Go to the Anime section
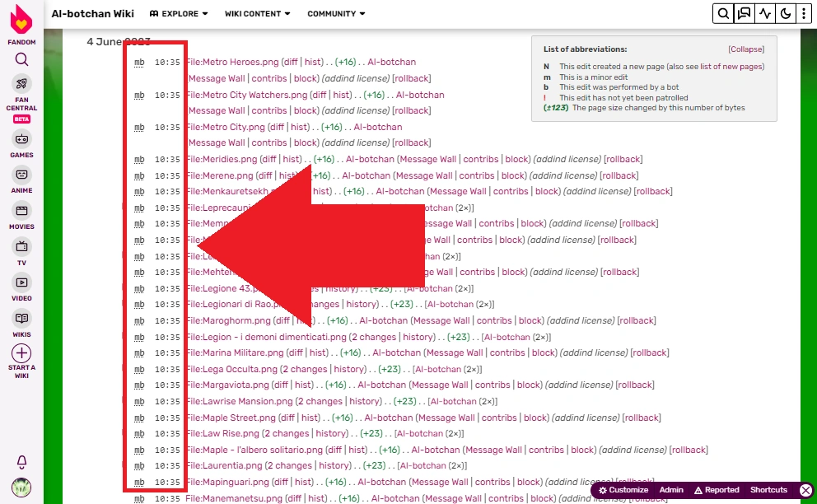817x504 pixels. click(x=21, y=180)
